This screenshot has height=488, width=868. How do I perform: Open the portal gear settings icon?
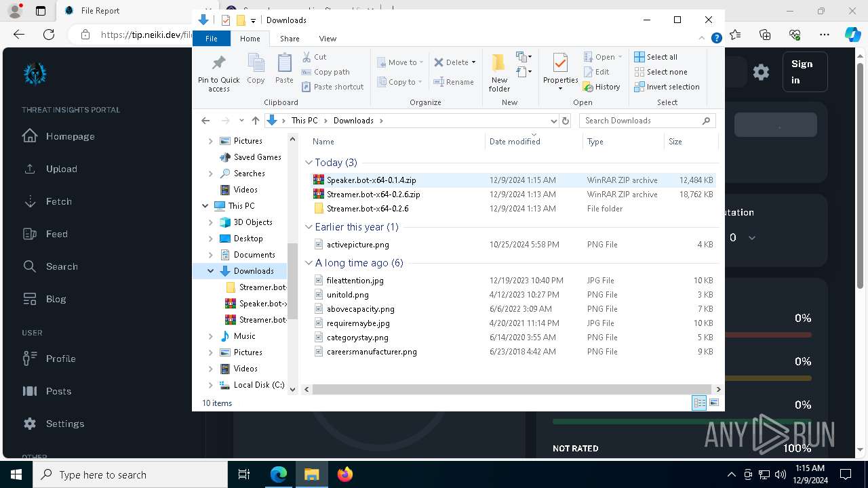tap(761, 72)
